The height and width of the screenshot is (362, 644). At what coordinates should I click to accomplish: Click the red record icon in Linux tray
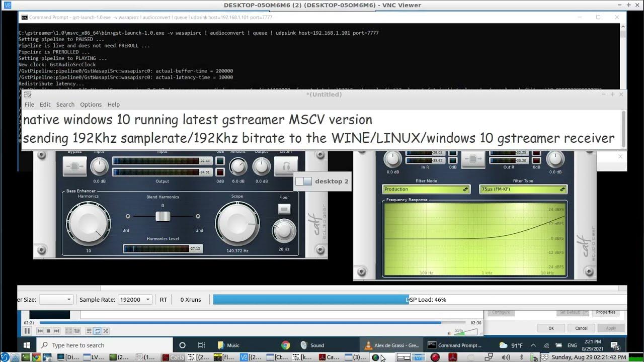[435, 357]
